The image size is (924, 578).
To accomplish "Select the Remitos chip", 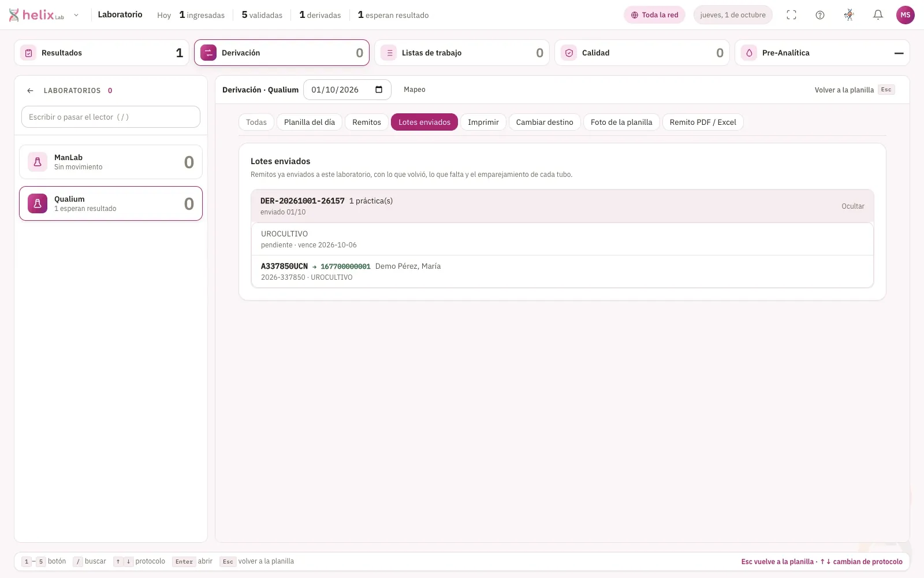I will [x=367, y=122].
